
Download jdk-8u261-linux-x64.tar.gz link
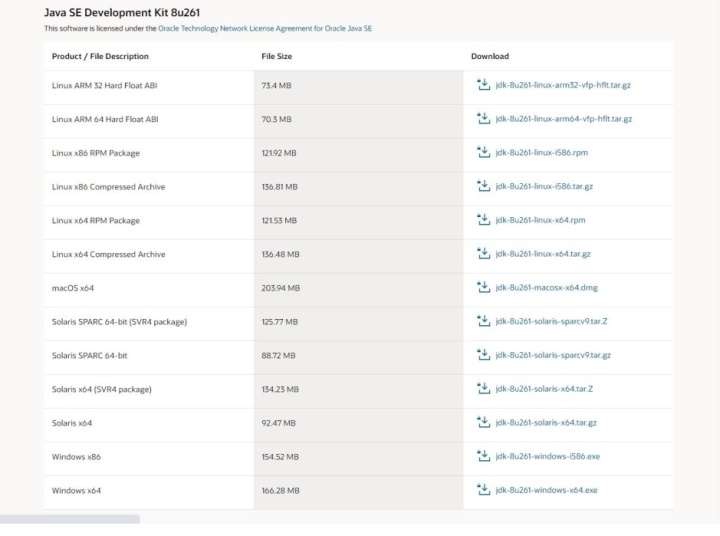543,254
